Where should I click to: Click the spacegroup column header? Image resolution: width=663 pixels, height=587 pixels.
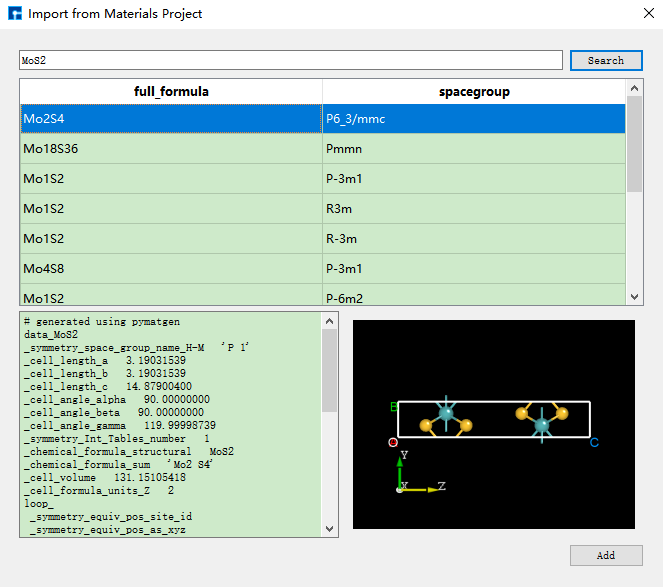coord(474,92)
